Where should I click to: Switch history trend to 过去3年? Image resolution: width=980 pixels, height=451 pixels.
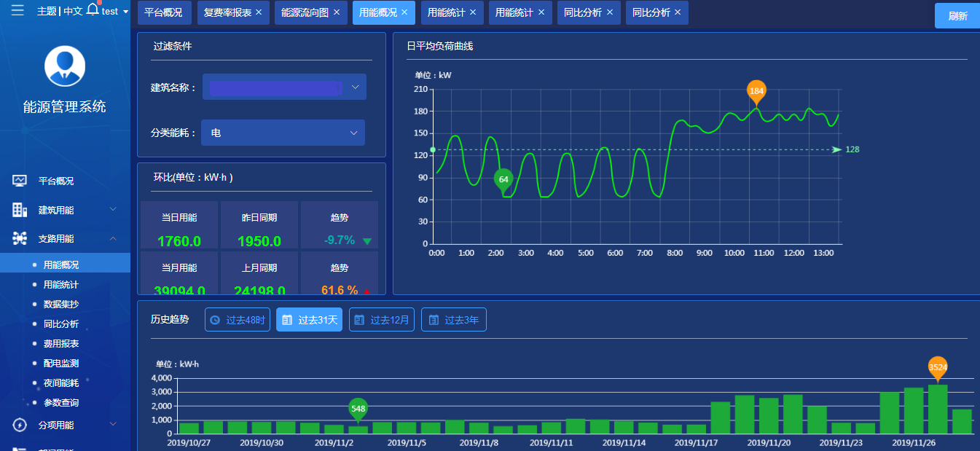[453, 320]
